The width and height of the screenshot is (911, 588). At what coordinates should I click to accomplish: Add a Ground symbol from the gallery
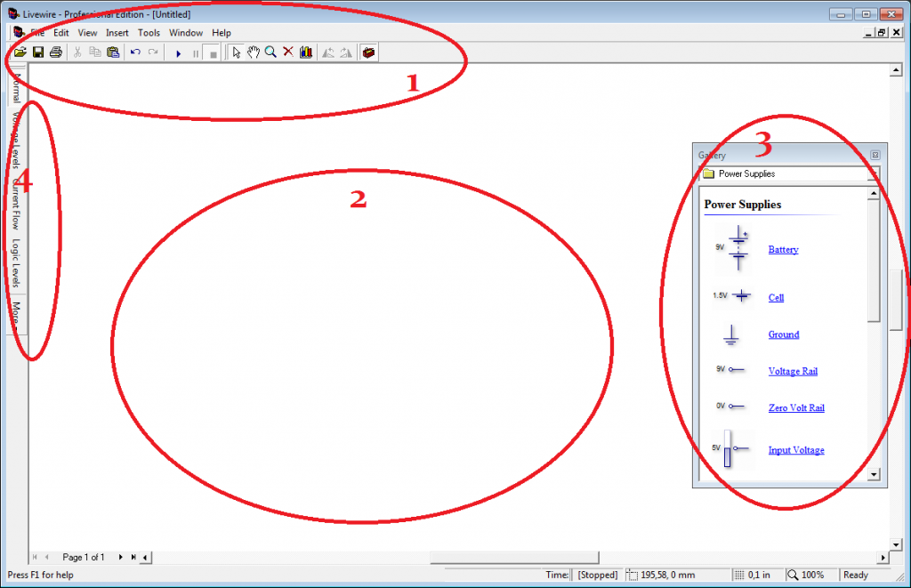pos(783,334)
